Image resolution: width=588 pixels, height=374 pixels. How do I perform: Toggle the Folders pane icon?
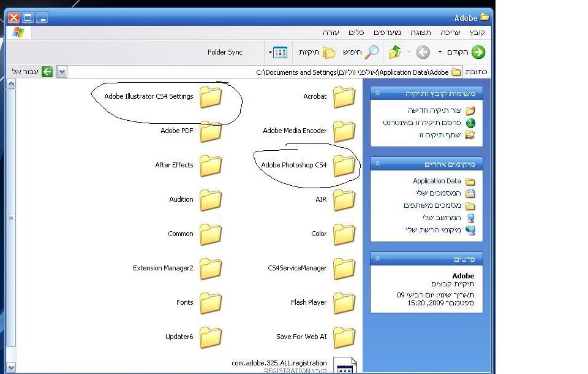(329, 52)
